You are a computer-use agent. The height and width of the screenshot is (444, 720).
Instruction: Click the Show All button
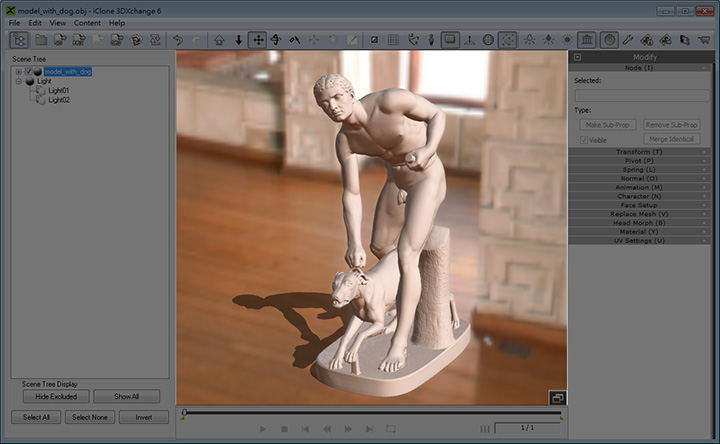[x=127, y=396]
